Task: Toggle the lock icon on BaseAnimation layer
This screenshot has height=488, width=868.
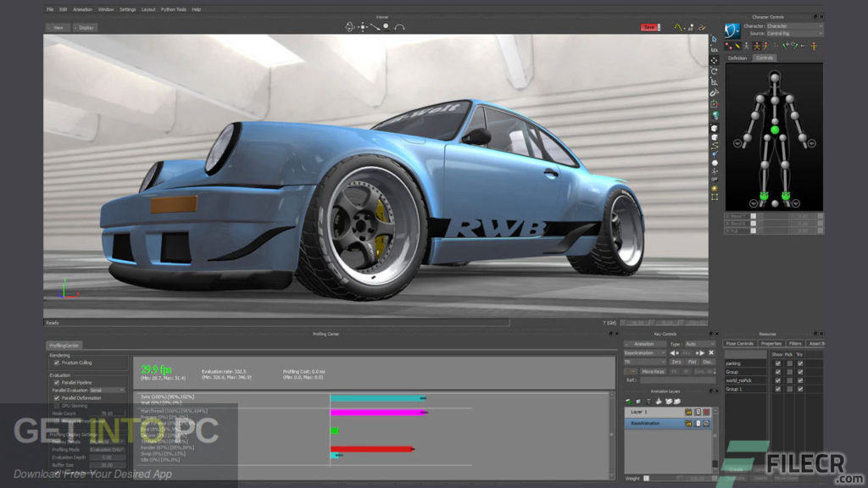Action: [688, 424]
